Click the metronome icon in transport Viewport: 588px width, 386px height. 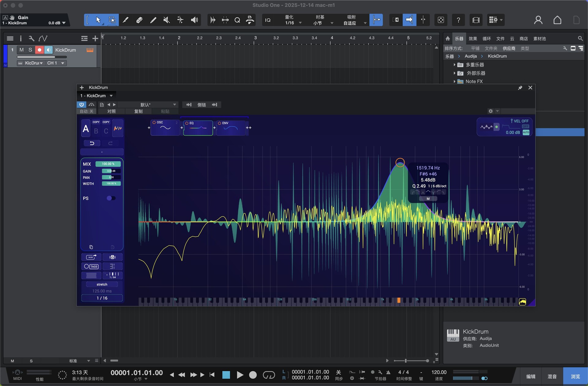pyautogui.click(x=388, y=372)
